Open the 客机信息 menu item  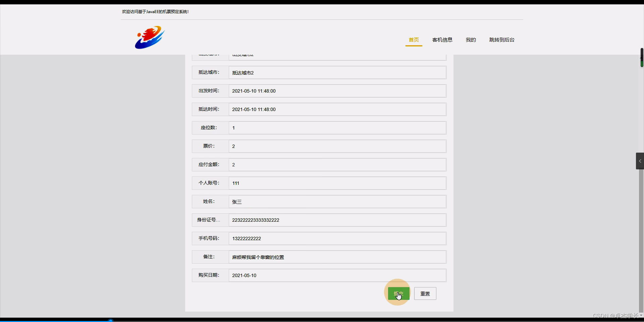coord(442,40)
